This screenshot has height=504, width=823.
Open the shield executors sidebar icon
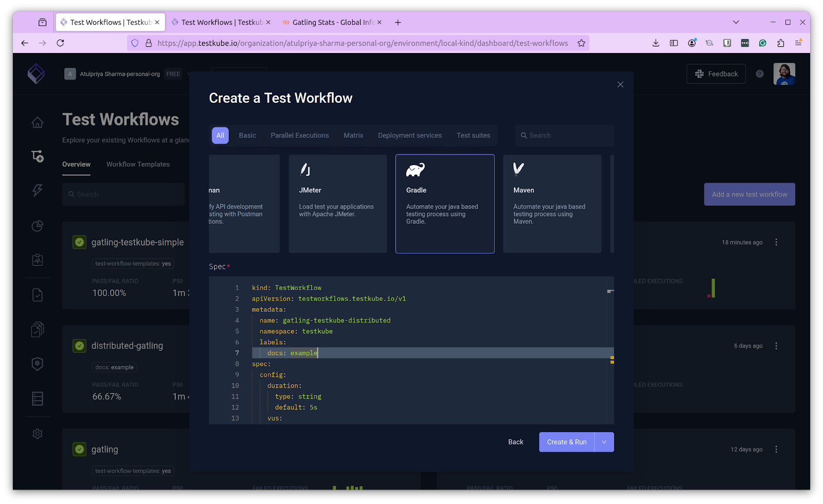point(38,364)
